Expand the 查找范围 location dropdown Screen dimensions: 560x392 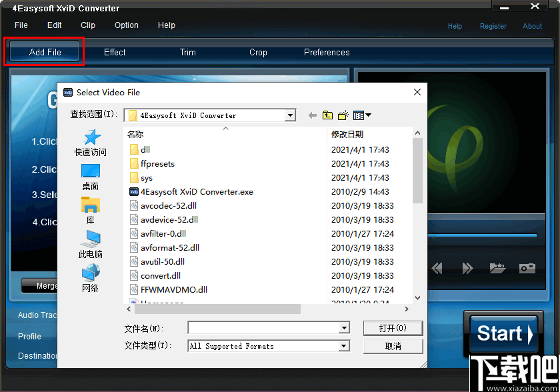point(289,115)
